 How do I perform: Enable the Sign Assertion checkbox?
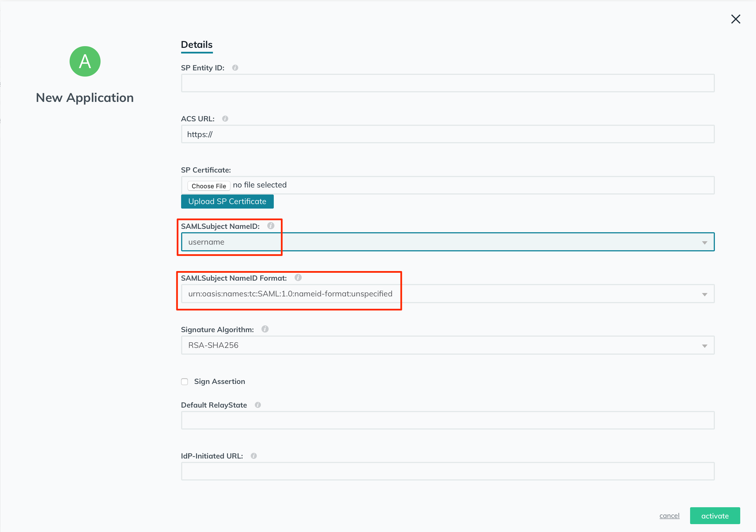pyautogui.click(x=184, y=381)
